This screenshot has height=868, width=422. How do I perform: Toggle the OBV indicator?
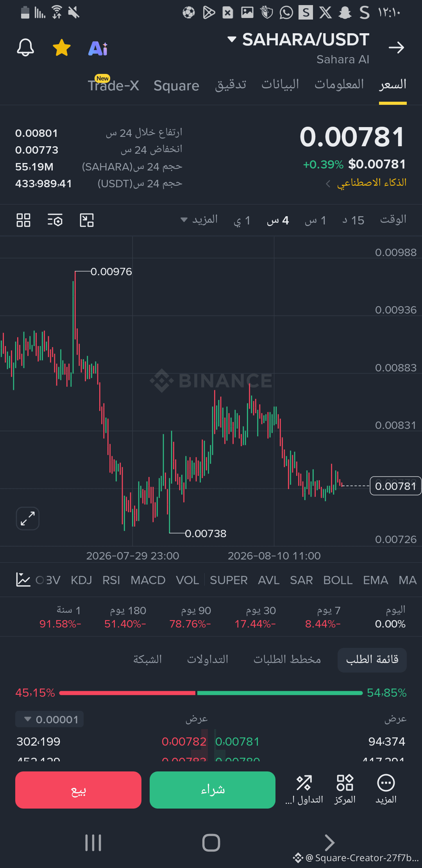pos(48,580)
